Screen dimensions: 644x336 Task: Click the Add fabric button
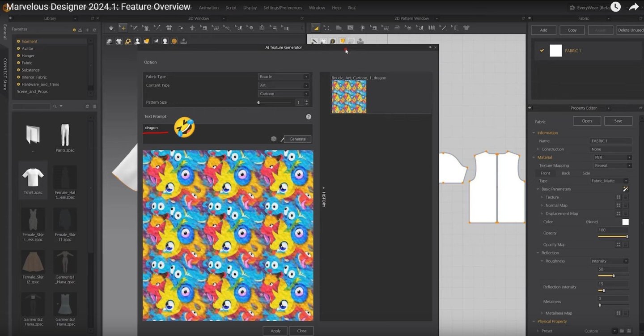[544, 30]
